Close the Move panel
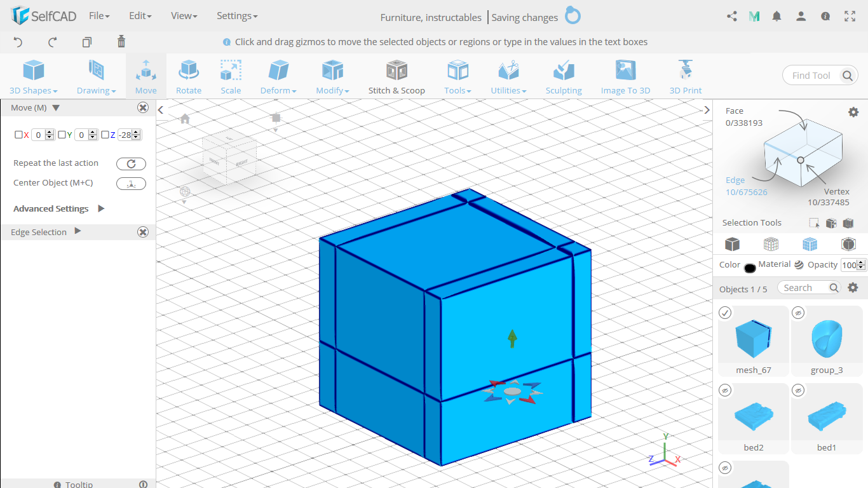 pos(143,108)
